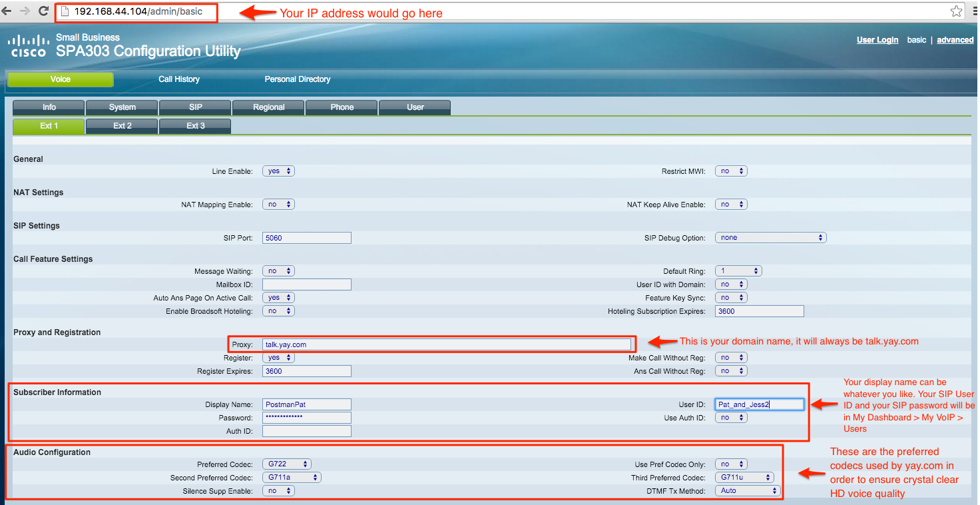980x505 pixels.
Task: Click the "Audio Configuration" section heading
Action: coord(52,452)
